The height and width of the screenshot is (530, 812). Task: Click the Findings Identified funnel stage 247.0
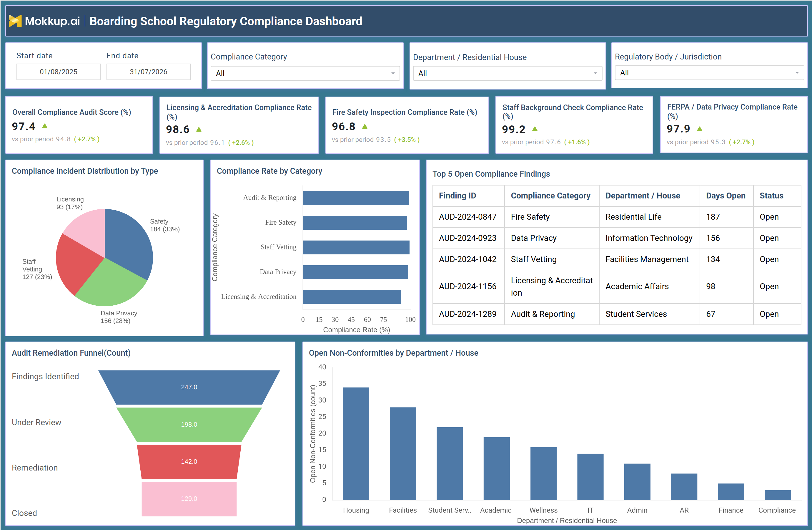pos(189,387)
